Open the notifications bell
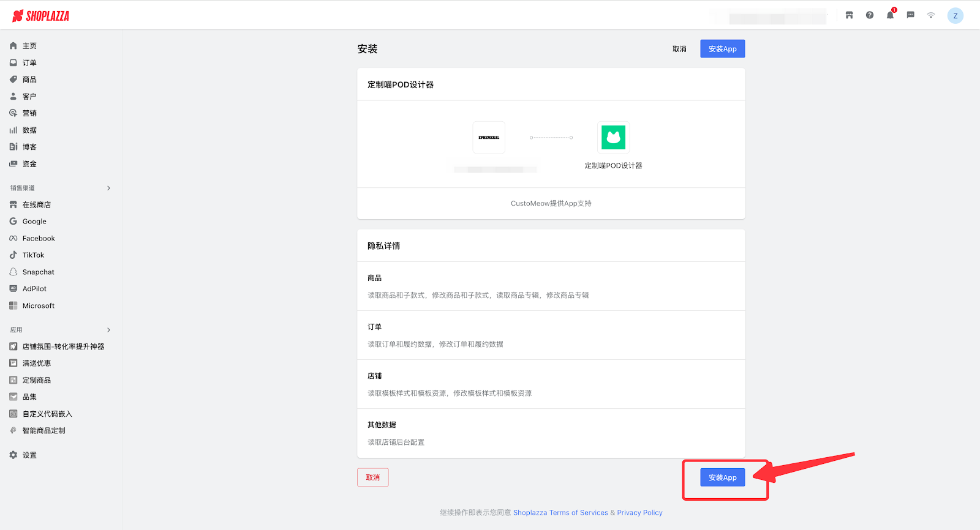980x530 pixels. click(890, 15)
